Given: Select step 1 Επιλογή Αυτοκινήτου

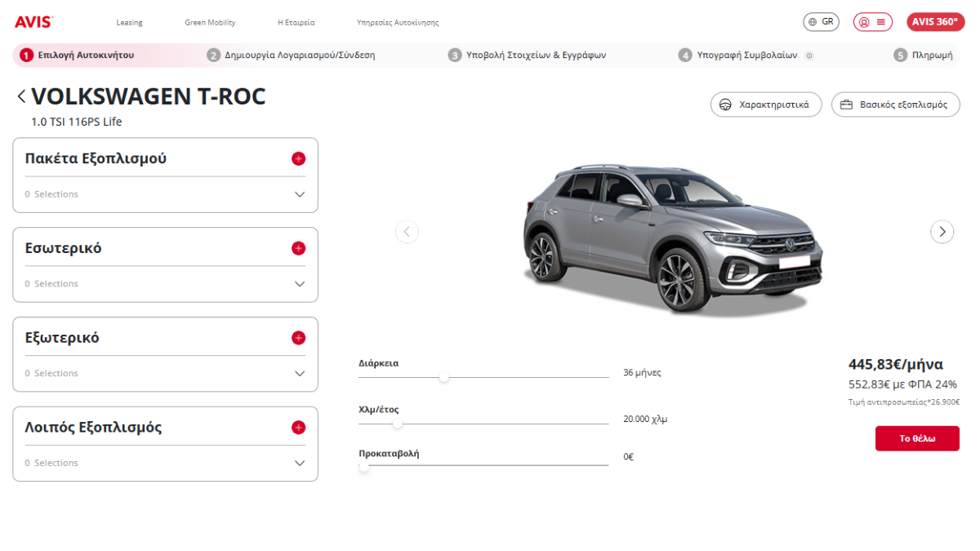Looking at the screenshot, I should pos(78,56).
